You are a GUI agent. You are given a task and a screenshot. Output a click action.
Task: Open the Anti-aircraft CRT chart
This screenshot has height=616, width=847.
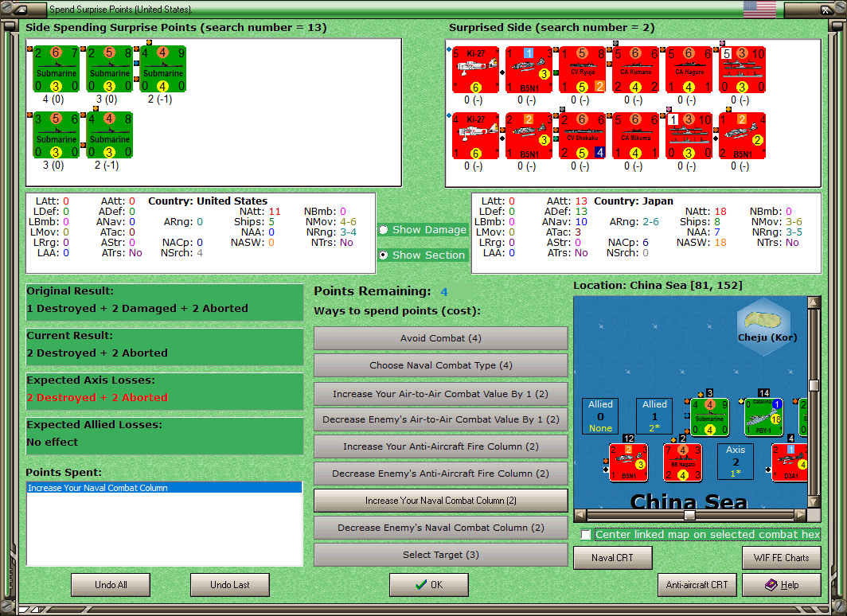tap(697, 585)
